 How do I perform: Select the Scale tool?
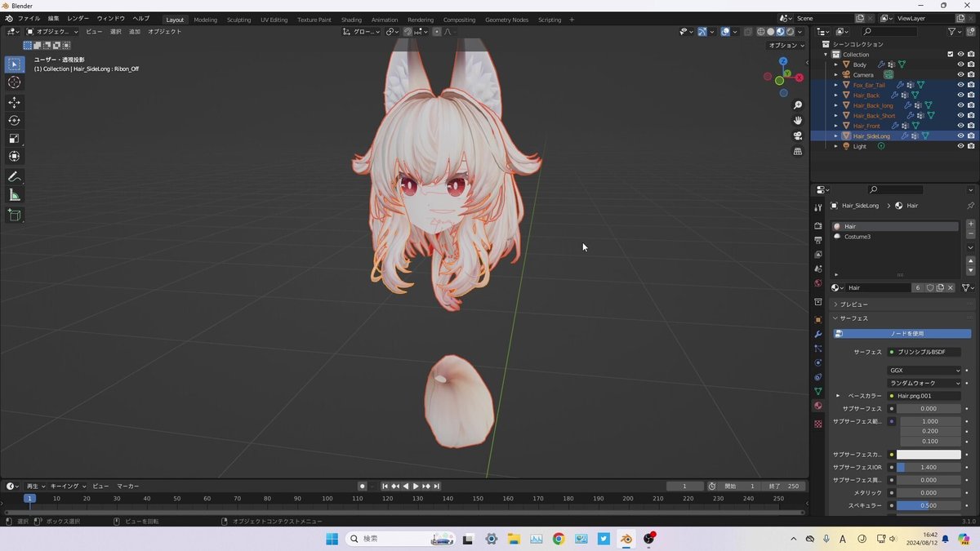tap(14, 138)
